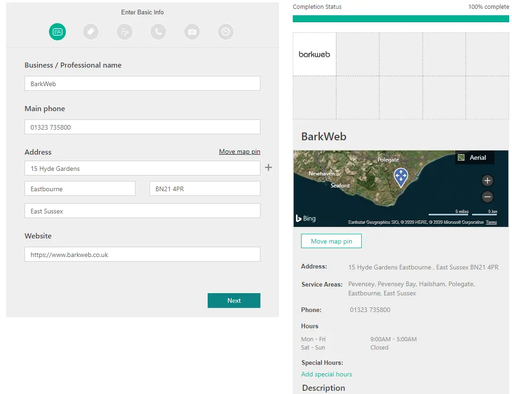
Task: Click the Sat - Sun Closed row
Action: tap(345, 347)
